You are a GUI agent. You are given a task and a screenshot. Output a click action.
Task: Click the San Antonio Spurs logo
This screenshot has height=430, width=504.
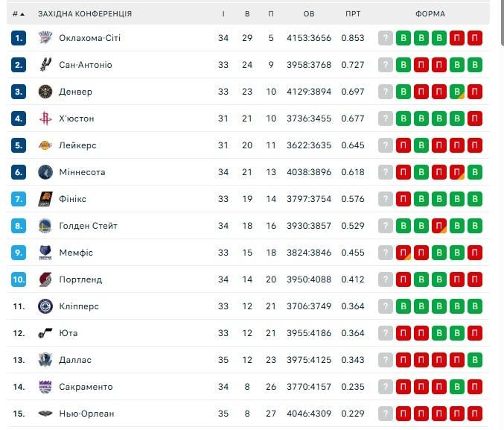click(45, 65)
